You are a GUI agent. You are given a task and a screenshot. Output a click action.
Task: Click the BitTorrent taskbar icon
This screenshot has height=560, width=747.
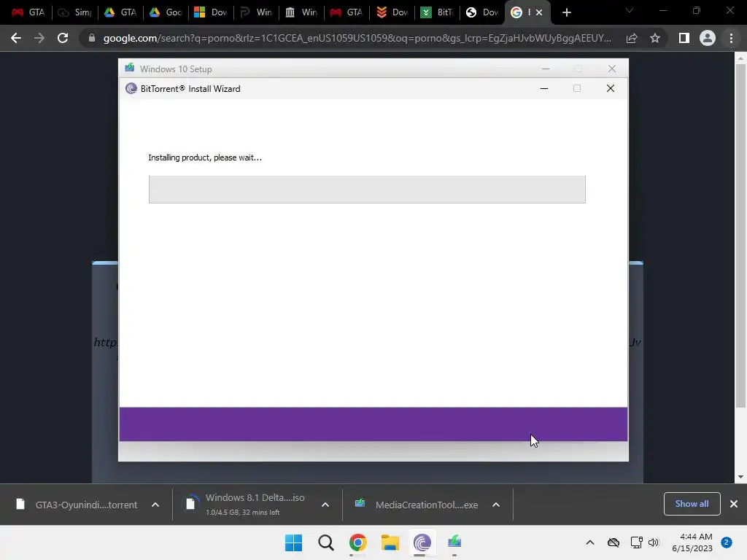click(x=422, y=542)
